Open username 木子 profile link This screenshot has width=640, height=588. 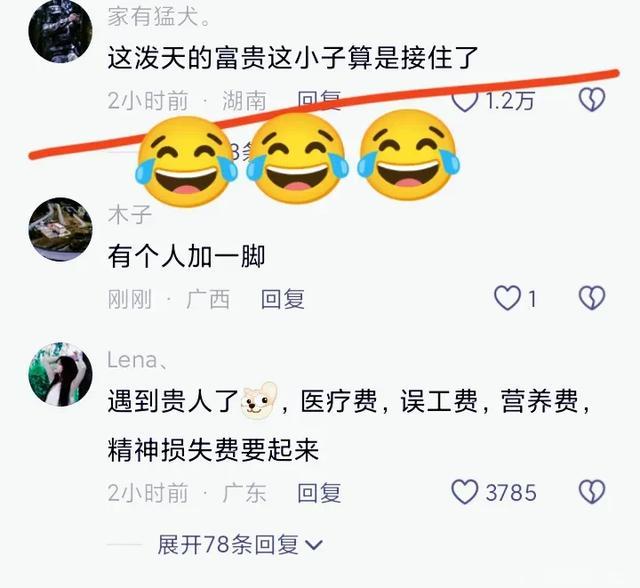(130, 215)
